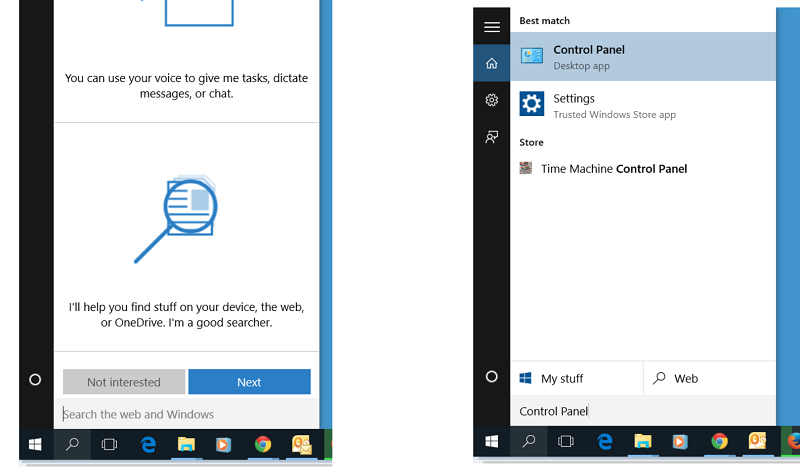Viewport: 800px width, 472px height.
Task: Open the gear settings icon in Cortana sidebar
Action: [x=491, y=100]
